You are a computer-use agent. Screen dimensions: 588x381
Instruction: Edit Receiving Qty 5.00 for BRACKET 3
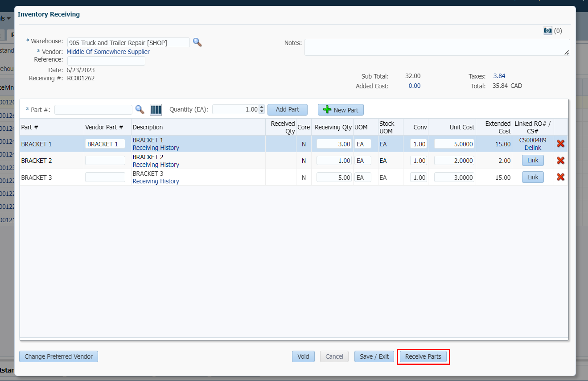point(334,177)
